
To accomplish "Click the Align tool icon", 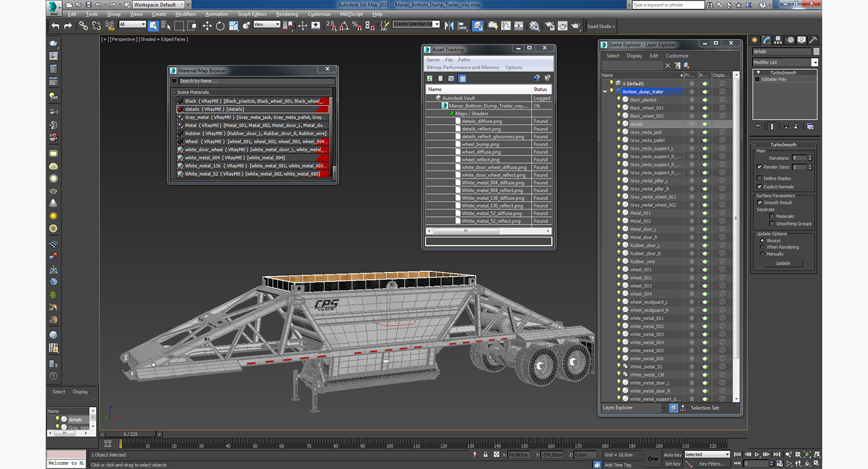I will pyautogui.click(x=462, y=26).
